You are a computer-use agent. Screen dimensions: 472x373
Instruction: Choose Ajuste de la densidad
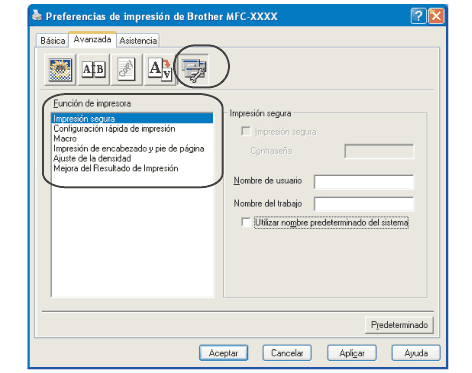pos(132,158)
